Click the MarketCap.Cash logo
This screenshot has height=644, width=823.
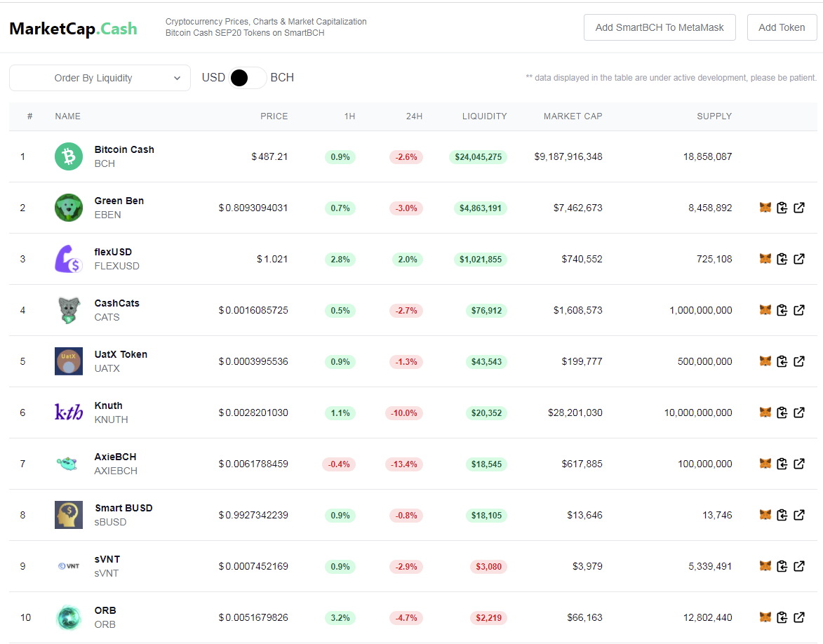pos(73,28)
